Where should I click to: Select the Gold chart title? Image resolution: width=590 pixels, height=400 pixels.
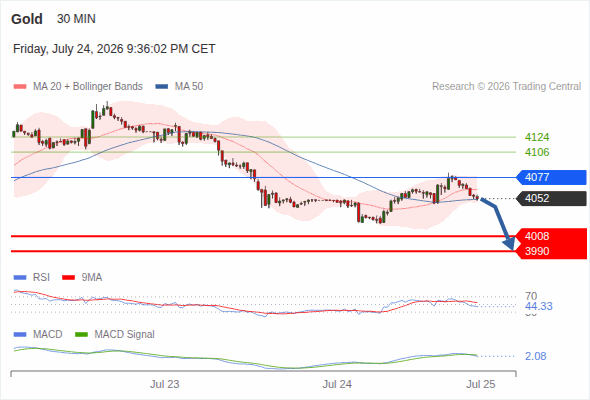click(27, 19)
